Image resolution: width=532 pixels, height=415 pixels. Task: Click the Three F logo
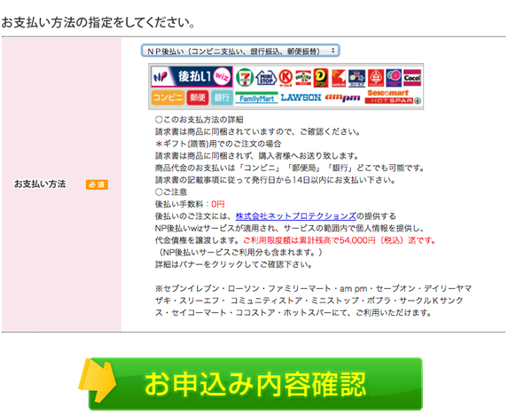(x=357, y=78)
